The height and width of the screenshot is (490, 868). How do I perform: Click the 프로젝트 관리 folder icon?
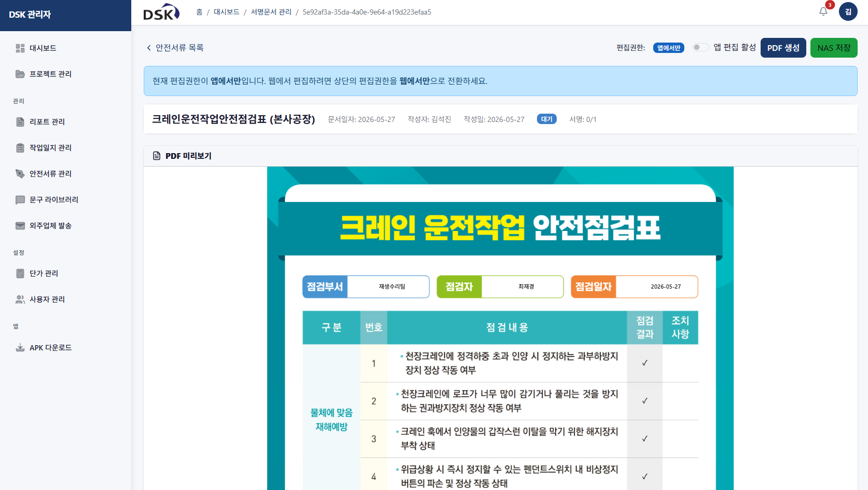click(20, 74)
